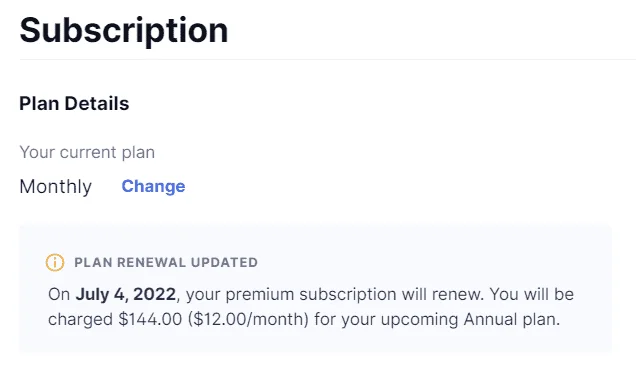This screenshot has width=636, height=374.
Task: Click the orange info circle icon
Action: (55, 262)
